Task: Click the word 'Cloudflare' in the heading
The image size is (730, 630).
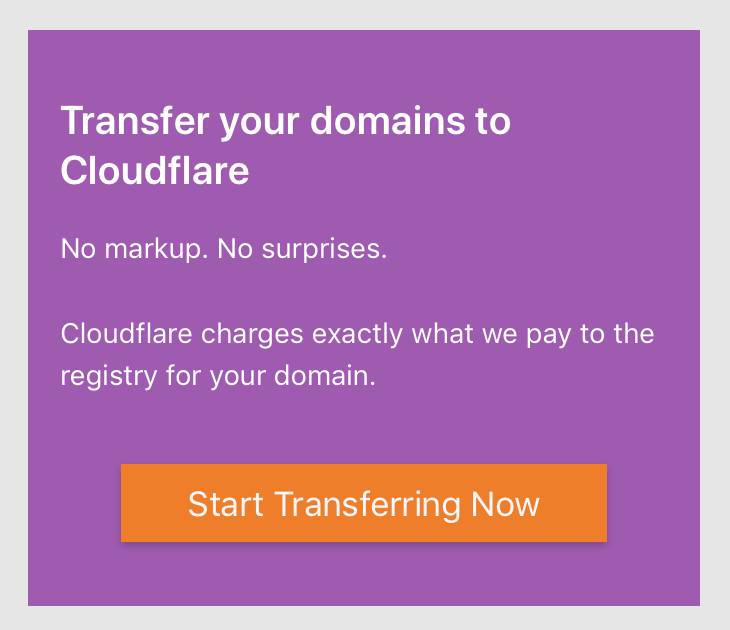Action: coord(155,170)
